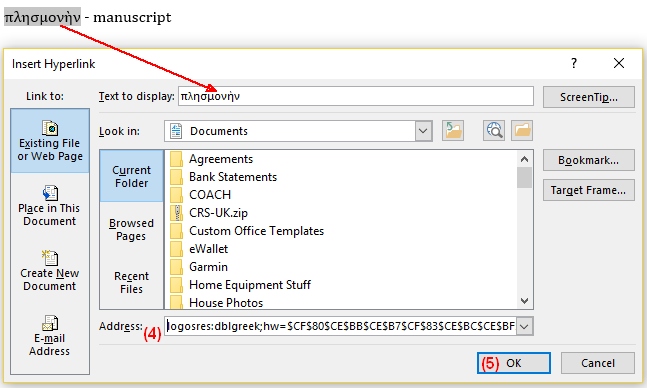Click the Bookmark button

point(589,160)
